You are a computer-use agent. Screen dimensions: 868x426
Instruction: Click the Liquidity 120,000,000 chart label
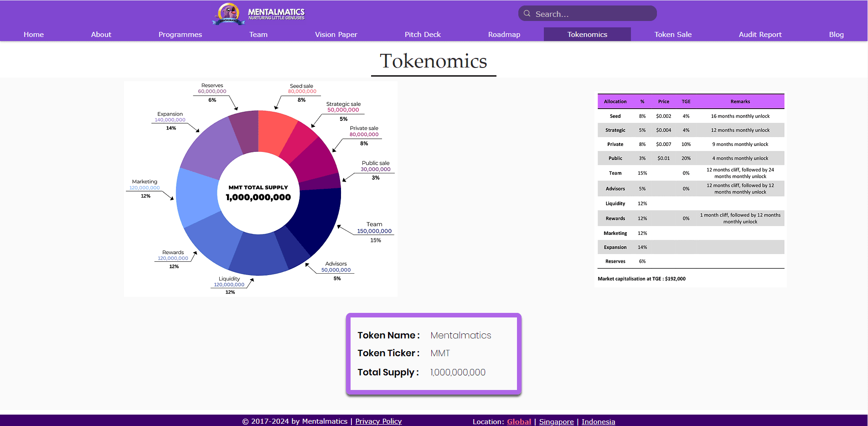point(229,281)
